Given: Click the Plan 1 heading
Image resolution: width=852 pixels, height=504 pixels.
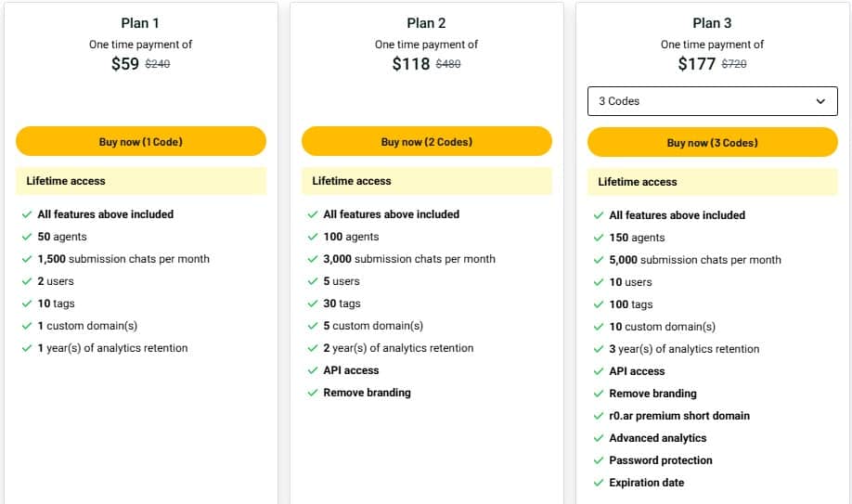Looking at the screenshot, I should (x=141, y=23).
